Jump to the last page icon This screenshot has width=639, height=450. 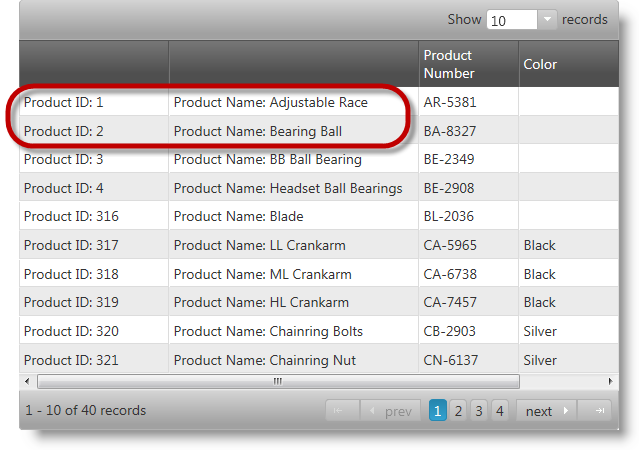point(597,411)
